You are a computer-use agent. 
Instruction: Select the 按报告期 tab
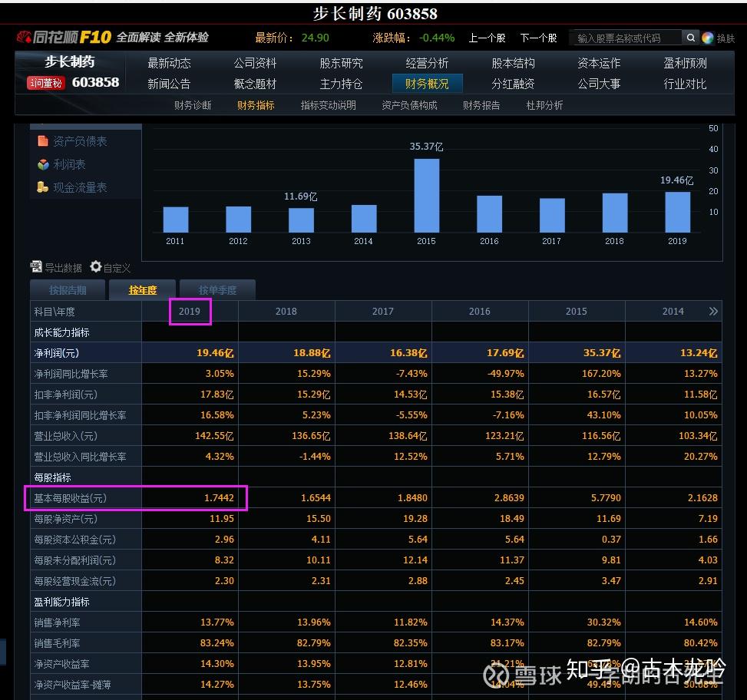point(68,290)
